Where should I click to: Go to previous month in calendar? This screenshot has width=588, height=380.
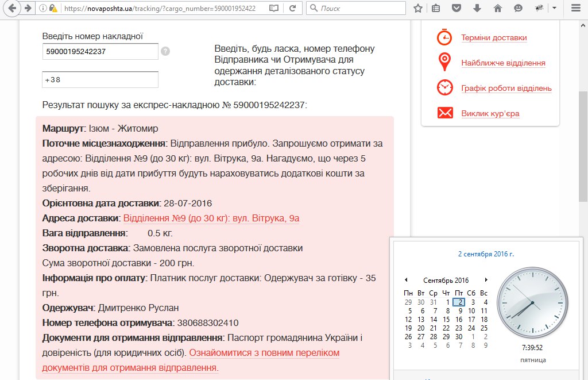pyautogui.click(x=406, y=280)
